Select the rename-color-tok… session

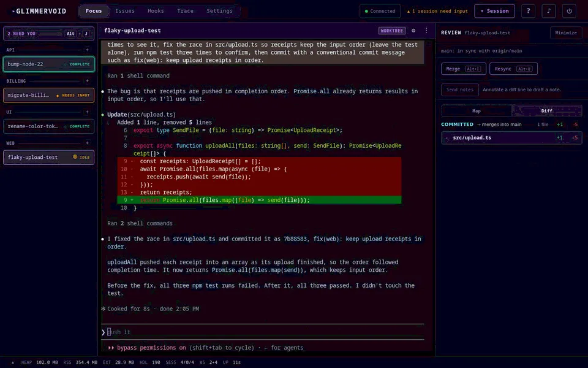pyautogui.click(x=49, y=126)
